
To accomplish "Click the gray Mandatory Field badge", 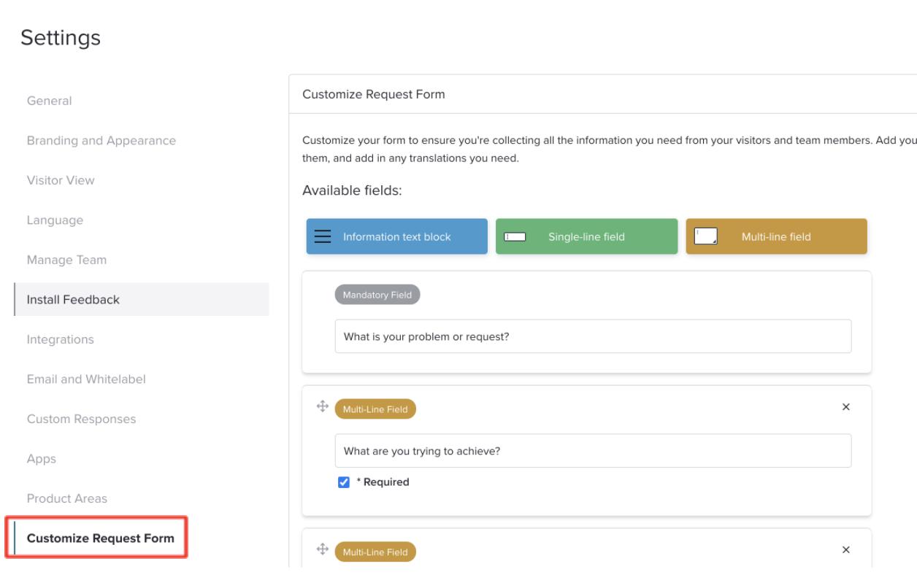I will pyautogui.click(x=377, y=295).
